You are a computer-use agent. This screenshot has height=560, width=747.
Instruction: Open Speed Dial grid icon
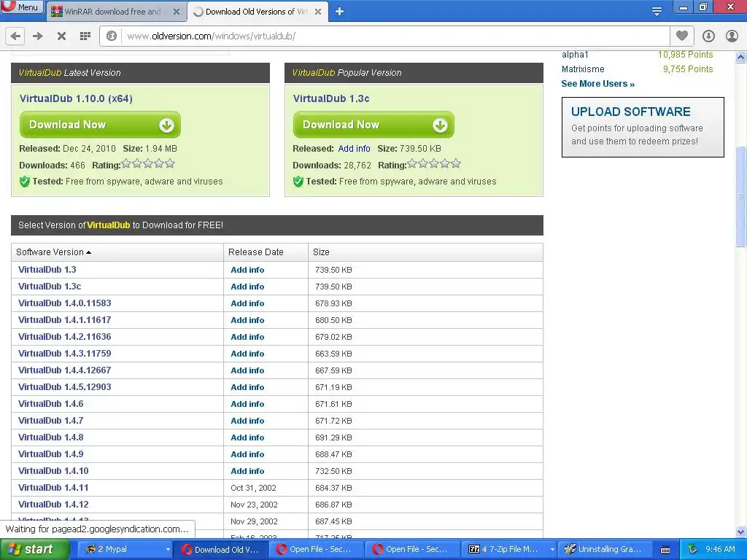[85, 36]
